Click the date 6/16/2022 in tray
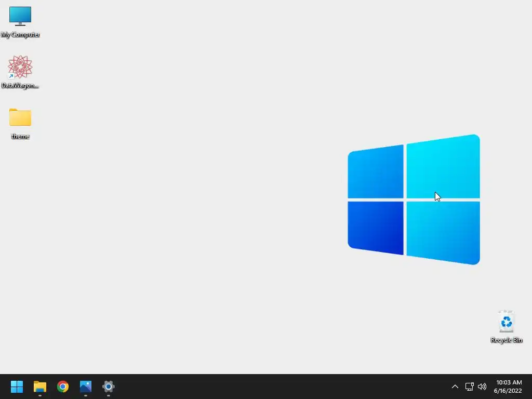The height and width of the screenshot is (399, 532). point(508,391)
